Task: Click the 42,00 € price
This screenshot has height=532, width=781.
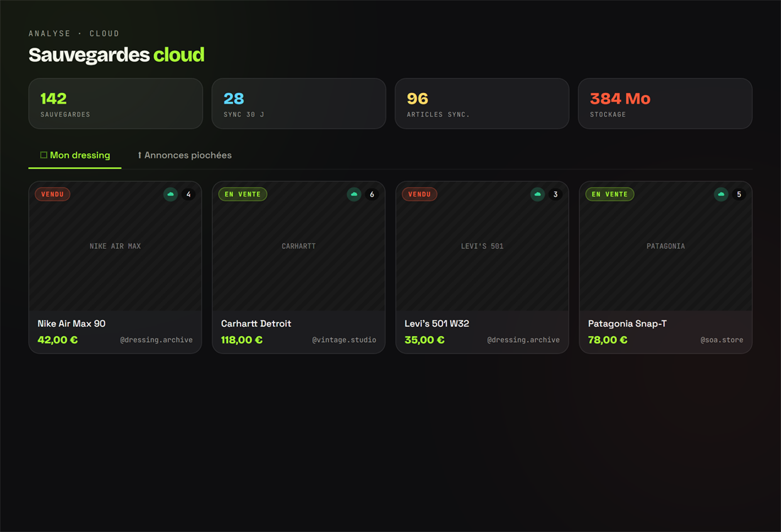Action: pos(58,340)
